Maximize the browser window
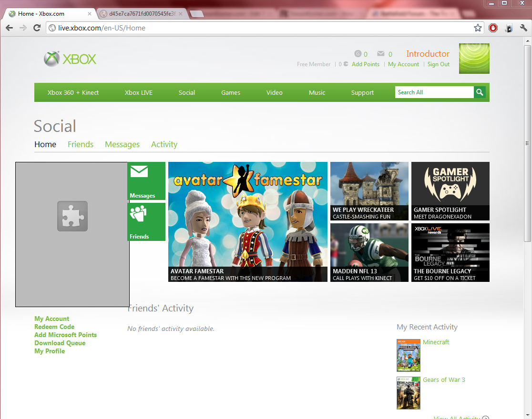Viewport: 532px width, 419px height. (x=504, y=3)
